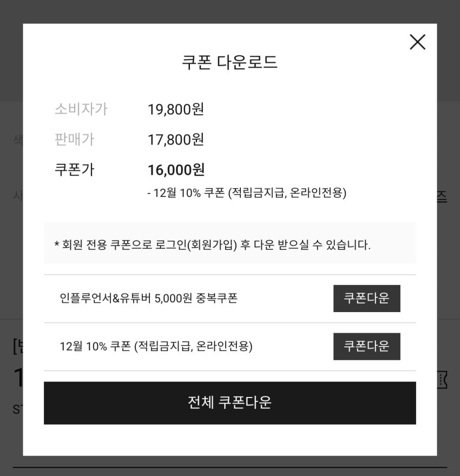Select the 인플루언서&유튜버 5,000원 중복쿠폰 row text
Image resolution: width=460 pixels, height=476 pixels.
click(x=148, y=298)
